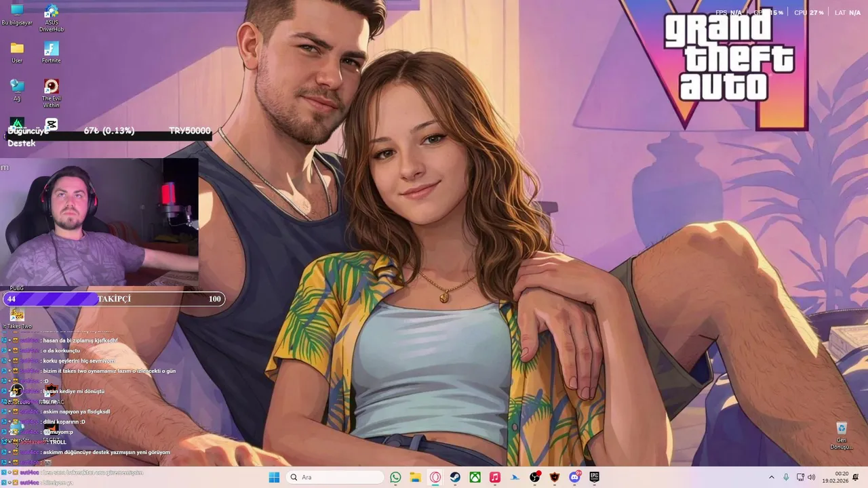Screen dimensions: 868x488
Task: Open the clock and date 19.02.2026
Action: [x=835, y=477]
